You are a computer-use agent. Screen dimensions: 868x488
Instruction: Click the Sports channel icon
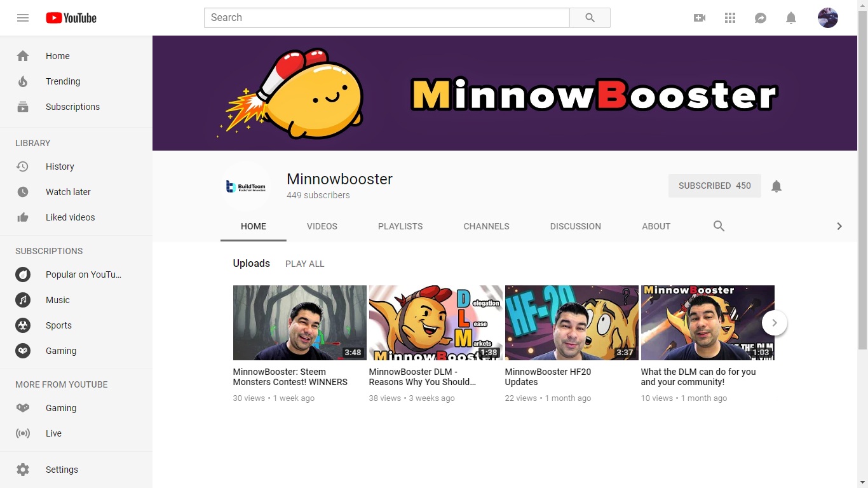(x=23, y=325)
